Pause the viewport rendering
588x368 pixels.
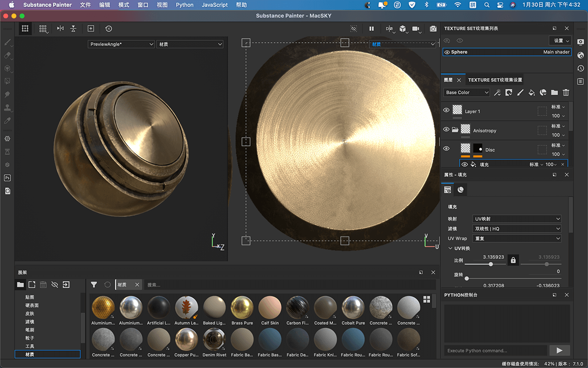pos(371,29)
